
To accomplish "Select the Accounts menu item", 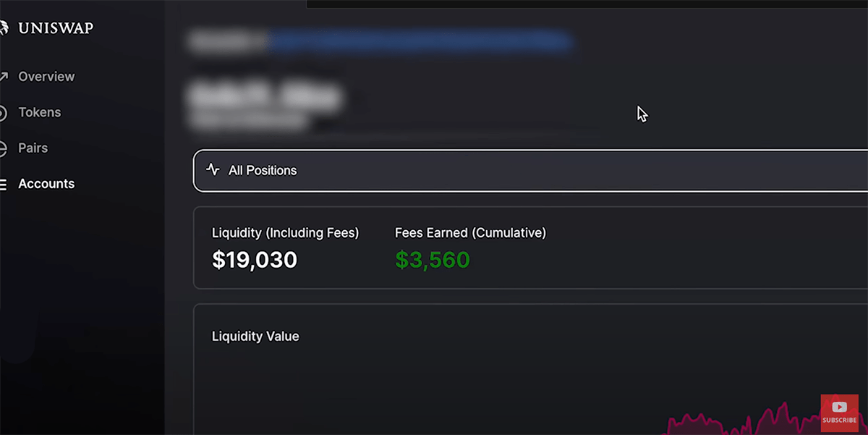I will [x=46, y=184].
